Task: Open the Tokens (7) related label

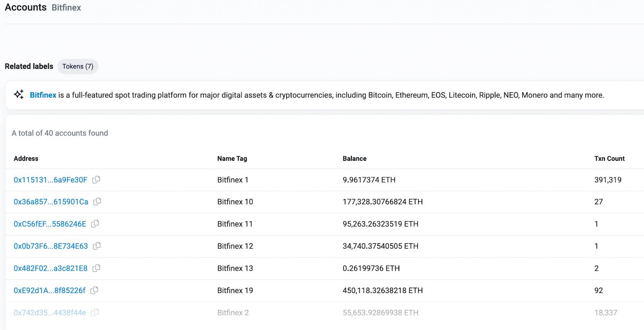Action: point(78,66)
